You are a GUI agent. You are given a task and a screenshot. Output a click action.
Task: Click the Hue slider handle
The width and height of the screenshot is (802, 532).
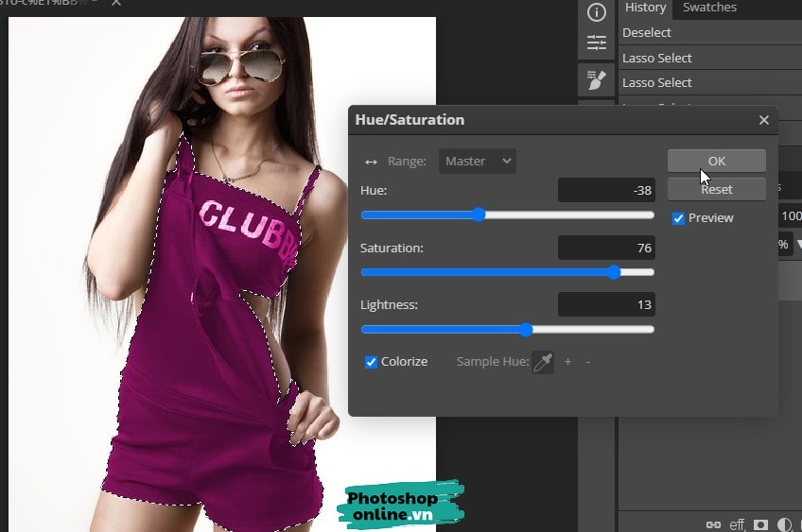coord(479,215)
